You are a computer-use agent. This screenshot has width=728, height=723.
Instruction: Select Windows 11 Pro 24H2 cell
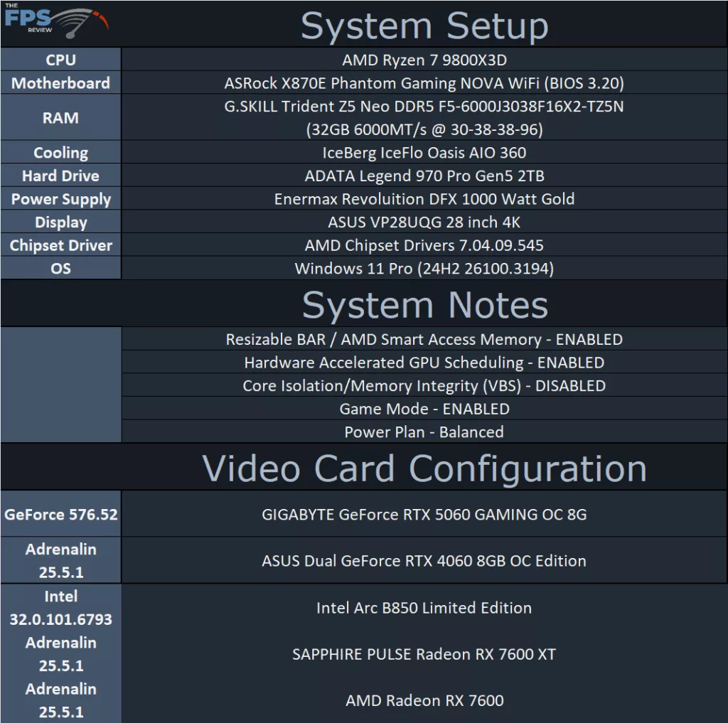424,269
